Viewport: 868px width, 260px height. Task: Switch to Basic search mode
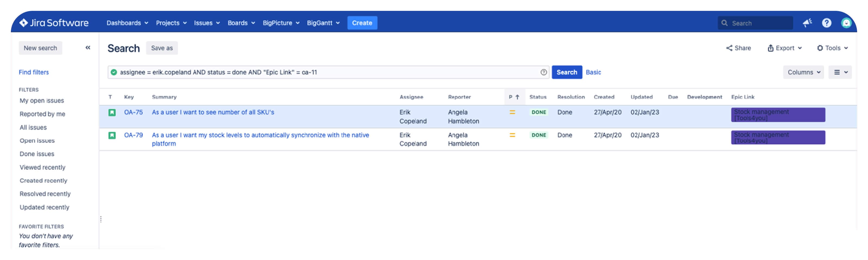point(593,72)
